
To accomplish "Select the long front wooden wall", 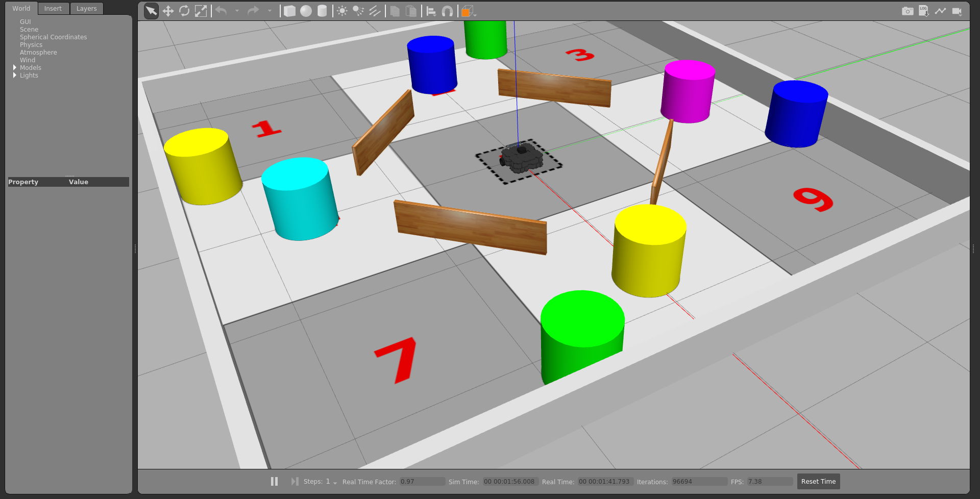I will click(471, 227).
